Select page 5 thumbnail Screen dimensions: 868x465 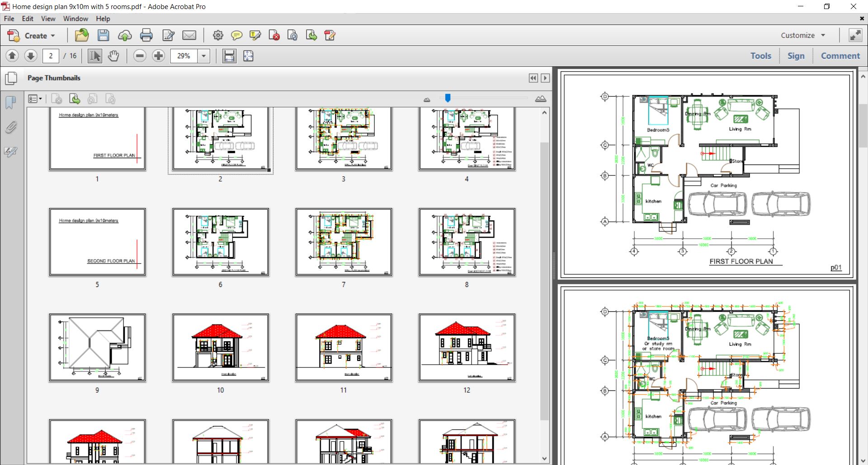coord(97,242)
